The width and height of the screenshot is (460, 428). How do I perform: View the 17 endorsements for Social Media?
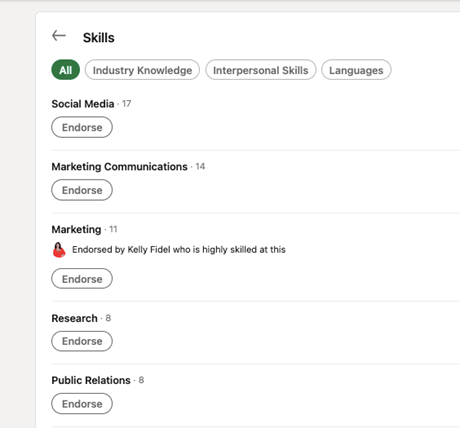[127, 104]
